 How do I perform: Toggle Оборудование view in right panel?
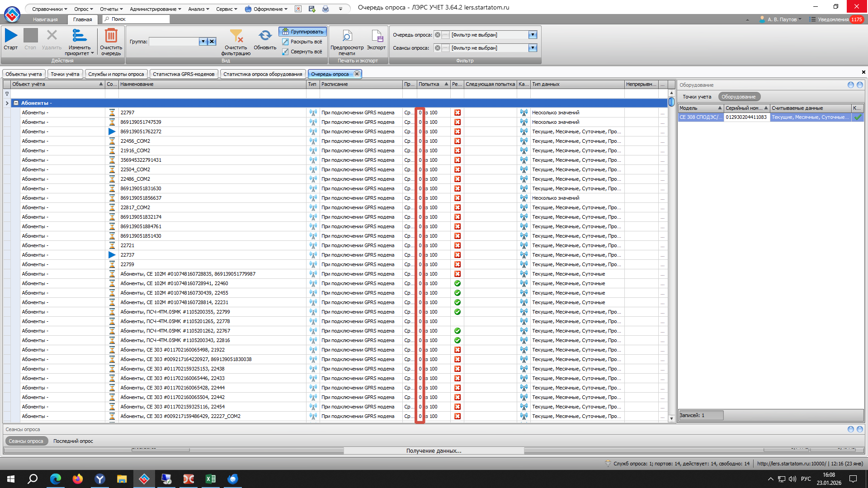738,97
